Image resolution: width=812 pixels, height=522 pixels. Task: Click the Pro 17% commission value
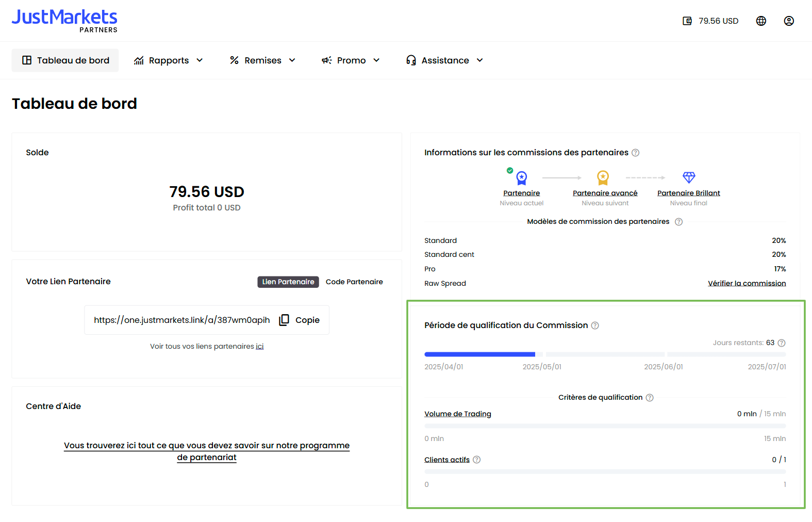point(780,269)
